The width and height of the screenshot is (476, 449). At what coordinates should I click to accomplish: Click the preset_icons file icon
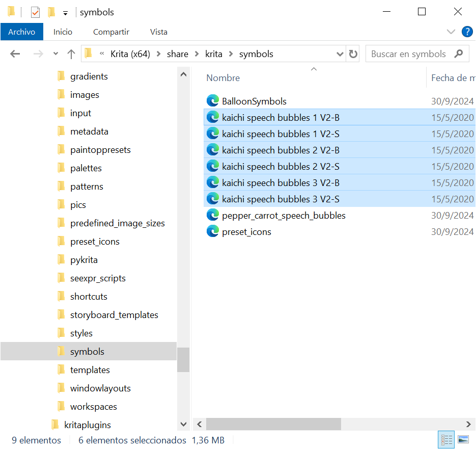[x=213, y=232]
